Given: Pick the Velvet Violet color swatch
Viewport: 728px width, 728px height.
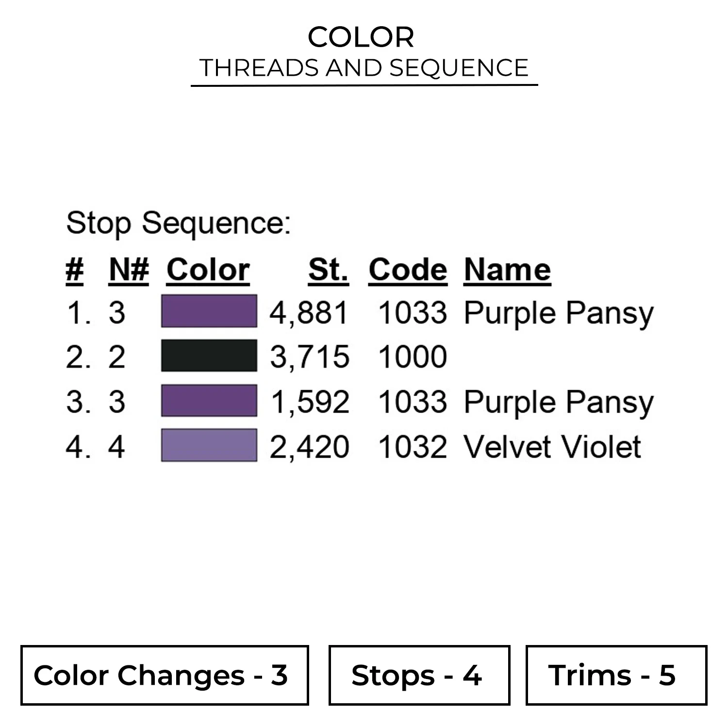Looking at the screenshot, I should 209,445.
